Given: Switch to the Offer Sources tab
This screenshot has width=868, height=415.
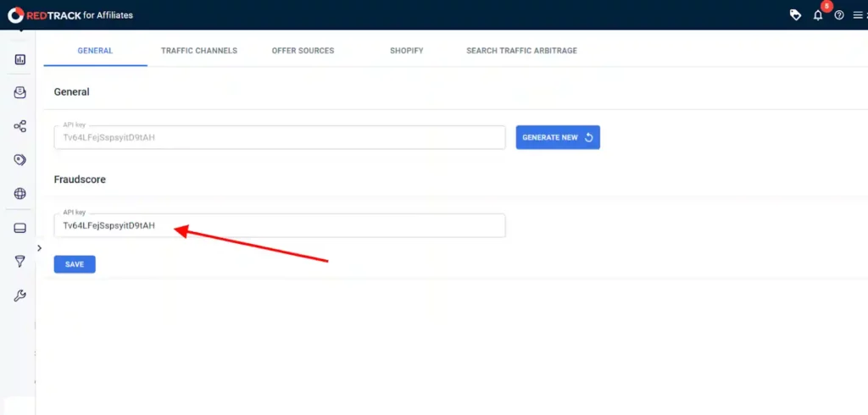Looking at the screenshot, I should pos(303,50).
